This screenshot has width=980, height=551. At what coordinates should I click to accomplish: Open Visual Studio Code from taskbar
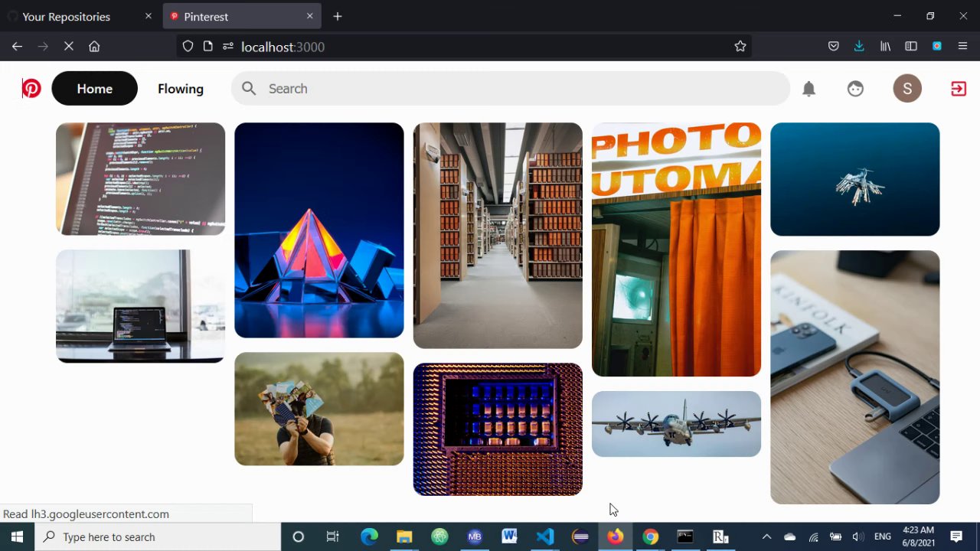click(545, 536)
